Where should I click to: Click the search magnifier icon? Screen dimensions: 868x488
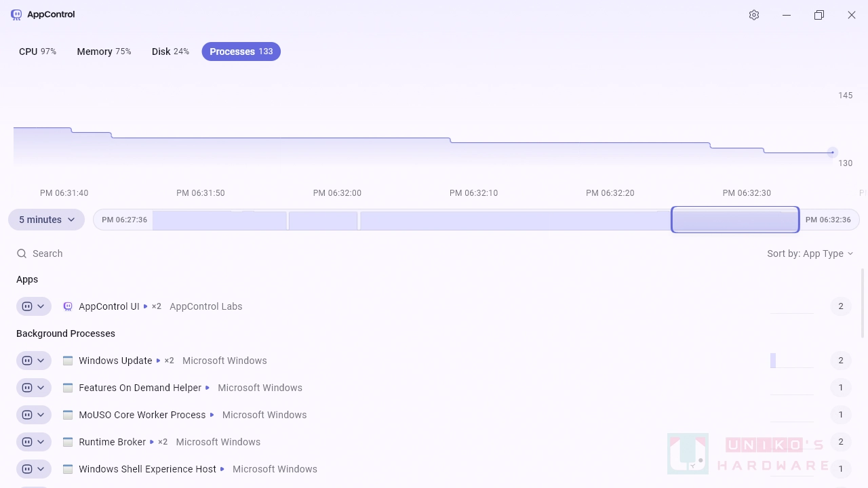[x=22, y=253]
